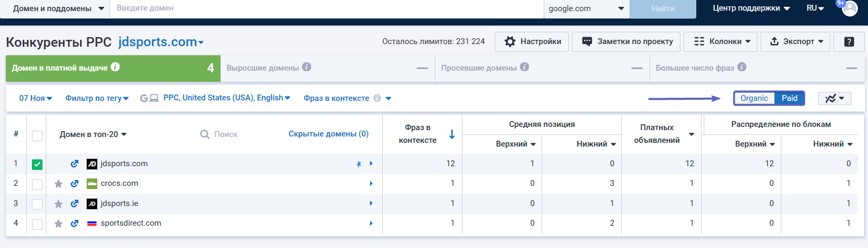This screenshot has width=868, height=248.
Task: Open user profile avatar
Action: (x=849, y=8)
